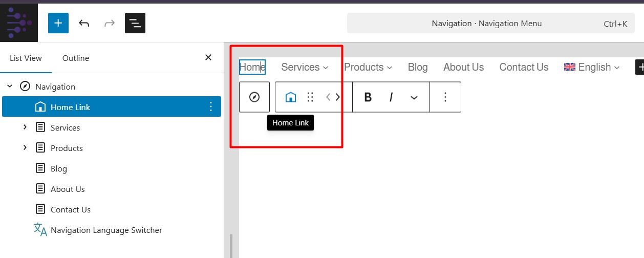Switch to the List View tab
This screenshot has width=644, height=258.
tap(26, 58)
